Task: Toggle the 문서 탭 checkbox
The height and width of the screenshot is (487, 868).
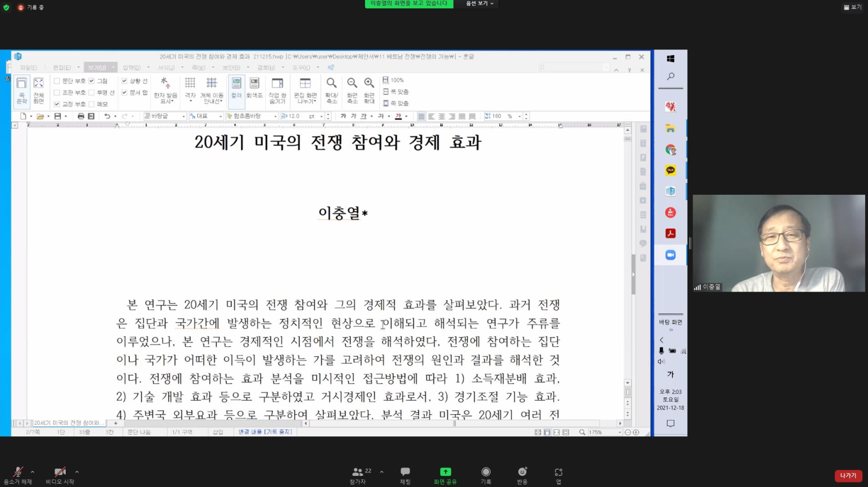Action: (124, 93)
